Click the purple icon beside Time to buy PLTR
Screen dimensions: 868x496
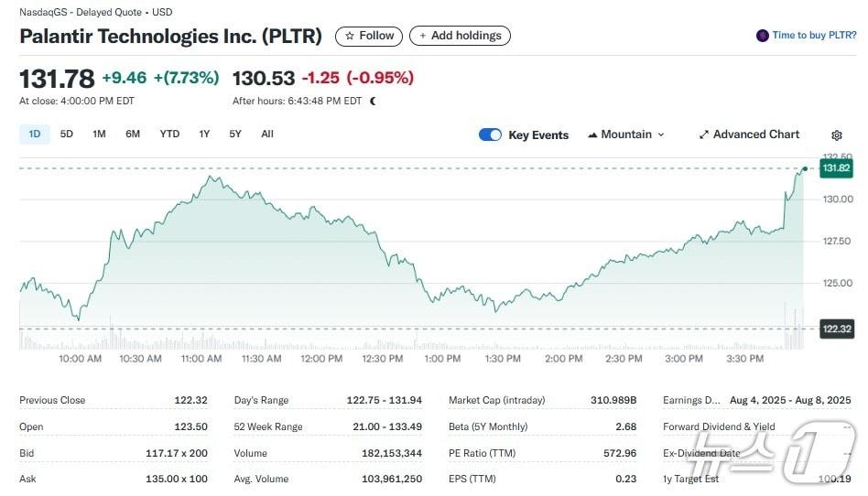[762, 36]
